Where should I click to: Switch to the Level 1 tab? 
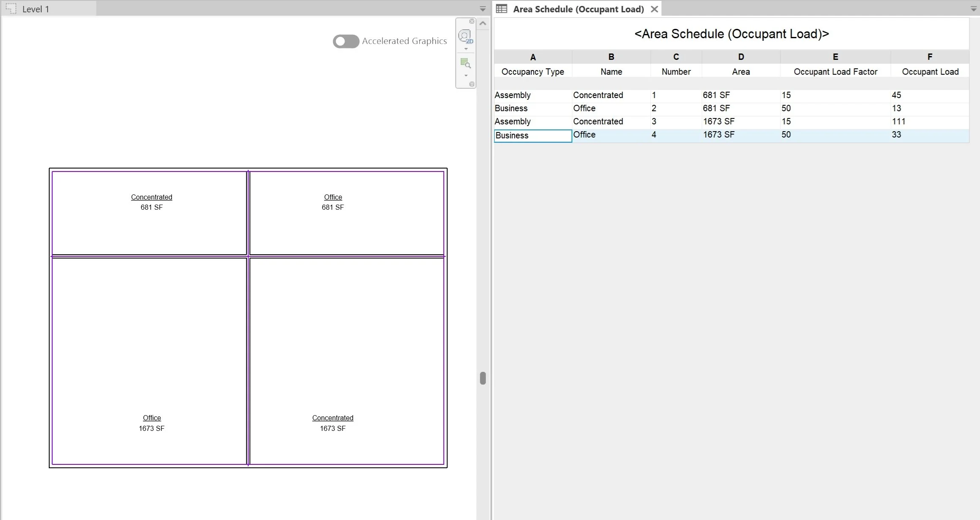tap(49, 8)
